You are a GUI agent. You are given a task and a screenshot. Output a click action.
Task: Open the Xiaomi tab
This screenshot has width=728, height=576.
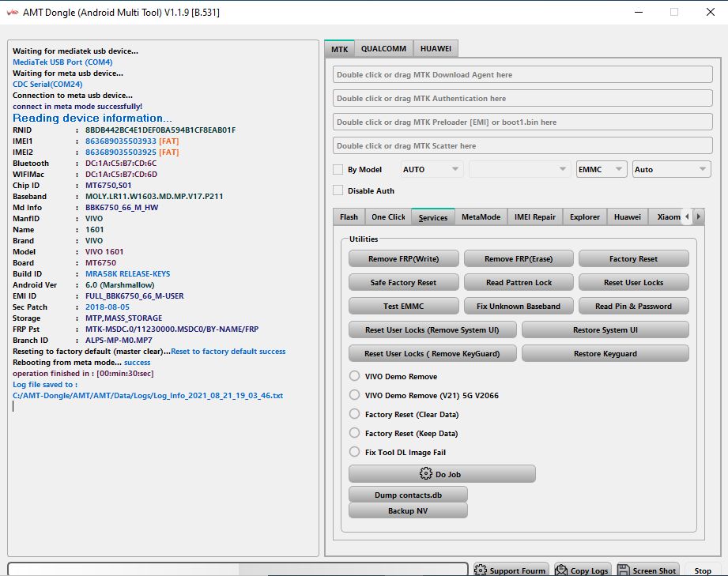666,216
